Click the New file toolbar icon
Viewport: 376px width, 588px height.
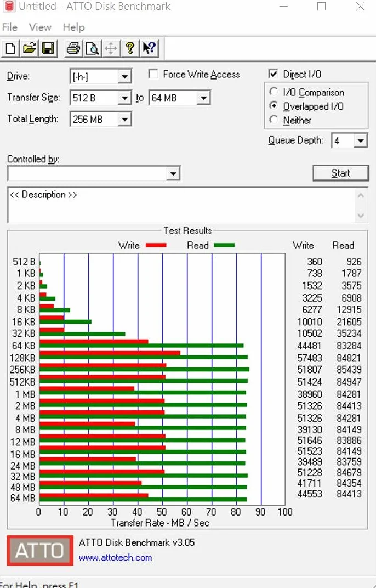point(10,48)
